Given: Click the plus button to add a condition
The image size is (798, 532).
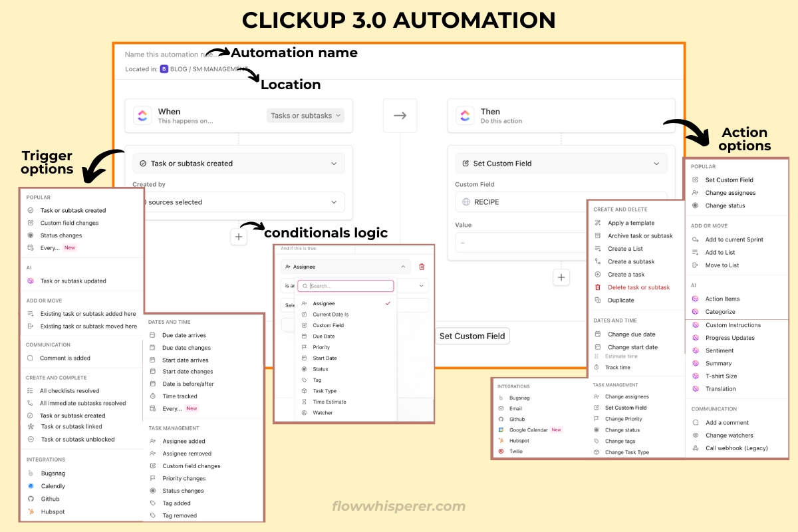Looking at the screenshot, I should coord(239,237).
